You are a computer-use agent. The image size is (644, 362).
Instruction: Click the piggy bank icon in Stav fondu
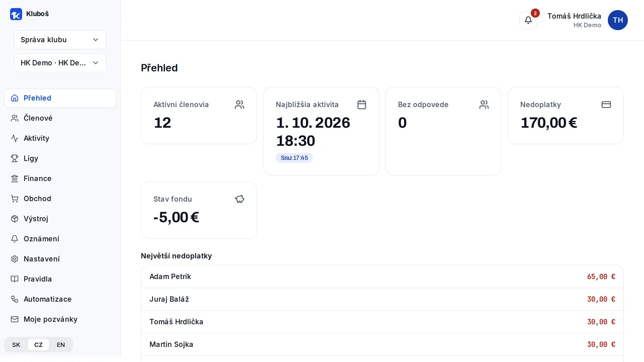pyautogui.click(x=239, y=199)
